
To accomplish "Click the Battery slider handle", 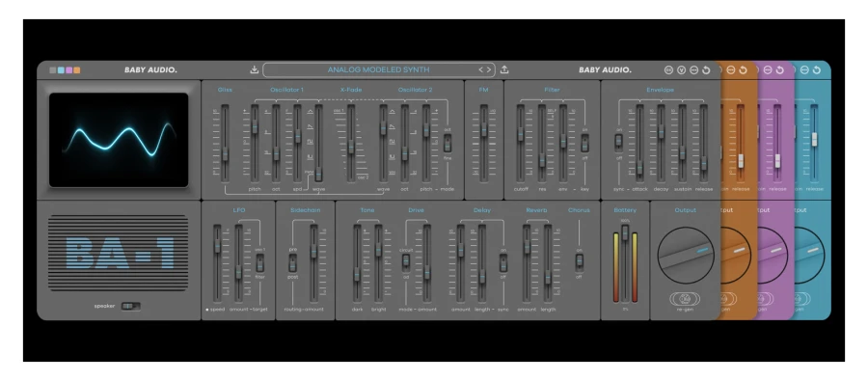I will coord(625,233).
